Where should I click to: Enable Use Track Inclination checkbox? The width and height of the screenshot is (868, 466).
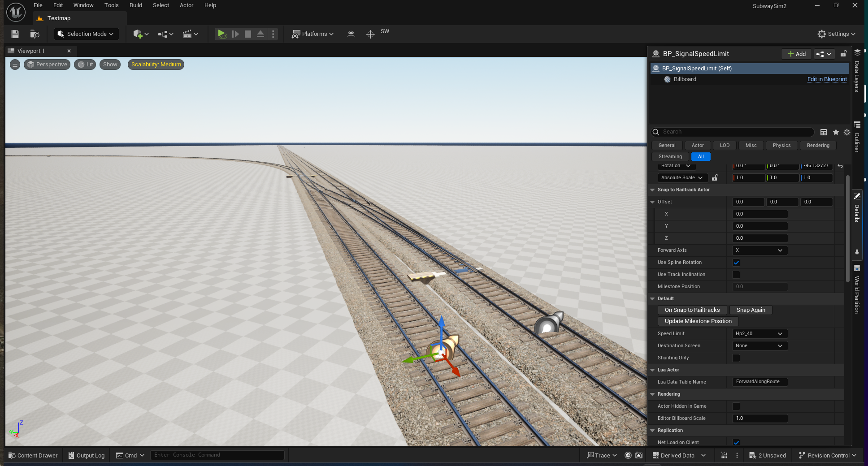(x=736, y=275)
